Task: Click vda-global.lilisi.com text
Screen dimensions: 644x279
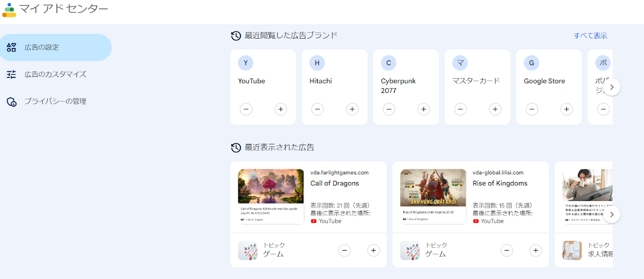Action: (498, 172)
